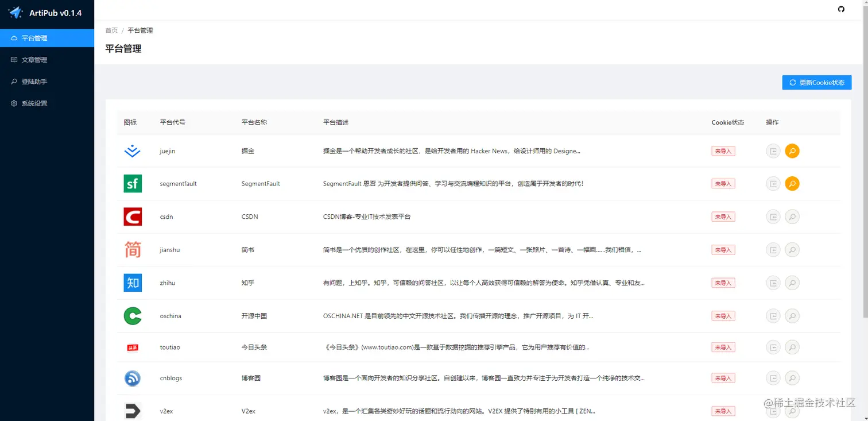Select 平台管理 in the sidebar

pos(47,38)
